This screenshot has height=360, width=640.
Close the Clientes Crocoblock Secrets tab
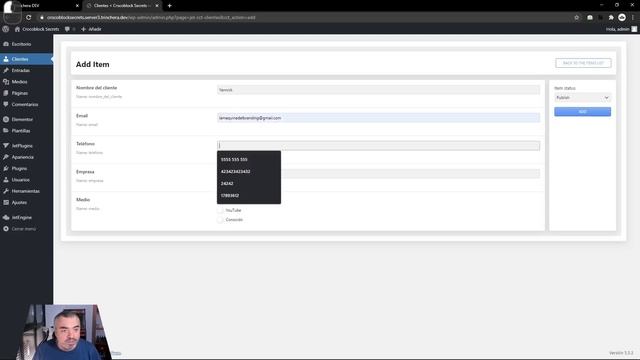pyautogui.click(x=157, y=6)
